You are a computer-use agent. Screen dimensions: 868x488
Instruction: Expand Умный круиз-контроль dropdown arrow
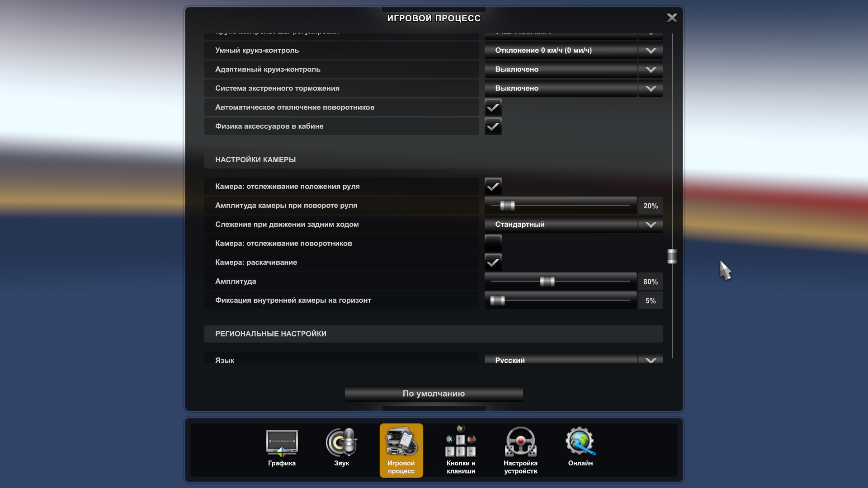(x=651, y=51)
